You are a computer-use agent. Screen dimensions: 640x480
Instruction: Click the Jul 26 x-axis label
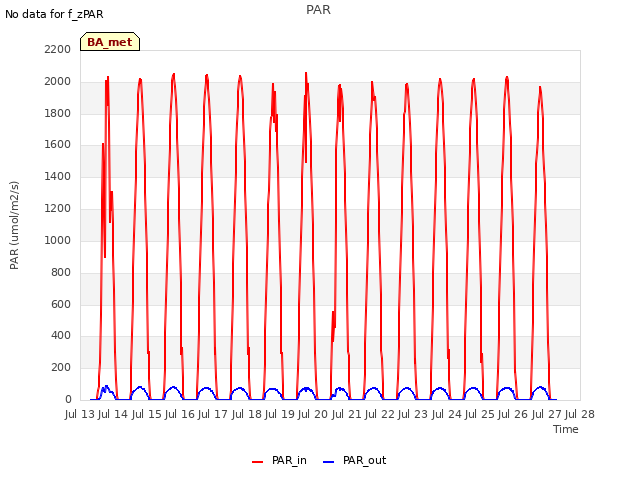tap(513, 414)
